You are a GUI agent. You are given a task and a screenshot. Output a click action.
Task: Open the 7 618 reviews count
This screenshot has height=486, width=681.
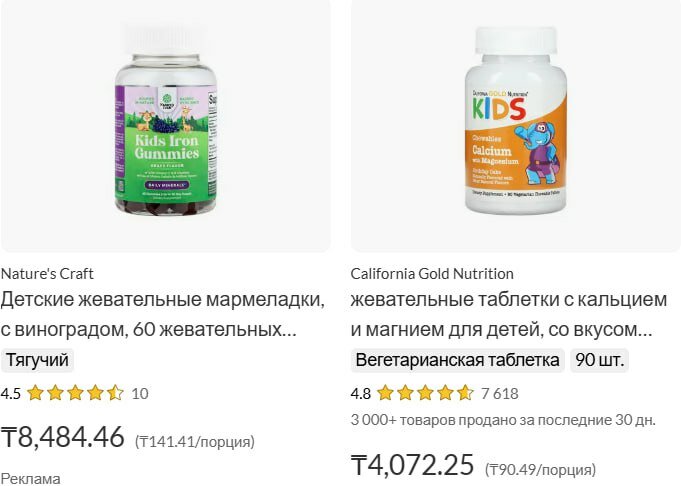tap(500, 393)
